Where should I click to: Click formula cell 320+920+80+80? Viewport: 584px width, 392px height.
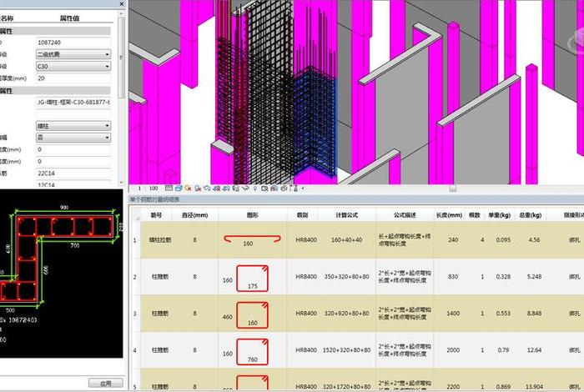[347, 314]
